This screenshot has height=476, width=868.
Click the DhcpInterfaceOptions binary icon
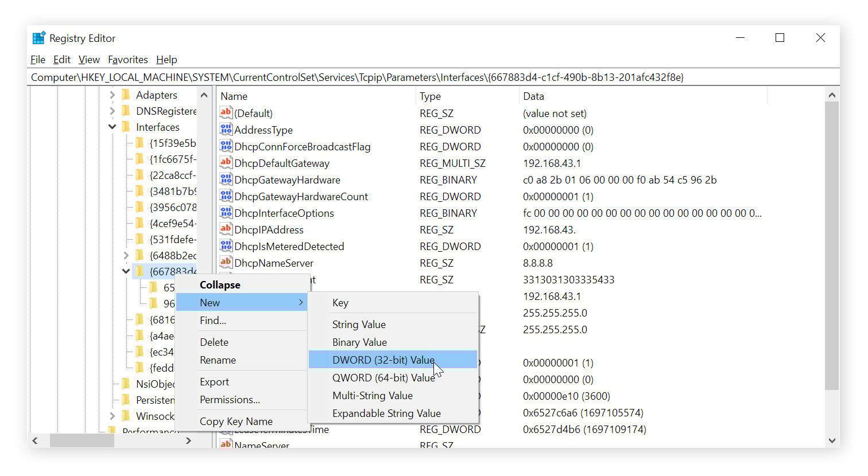tap(226, 213)
